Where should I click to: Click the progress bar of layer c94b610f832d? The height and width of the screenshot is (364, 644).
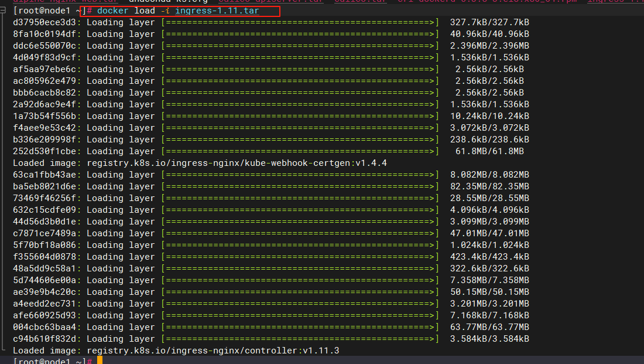pos(300,339)
